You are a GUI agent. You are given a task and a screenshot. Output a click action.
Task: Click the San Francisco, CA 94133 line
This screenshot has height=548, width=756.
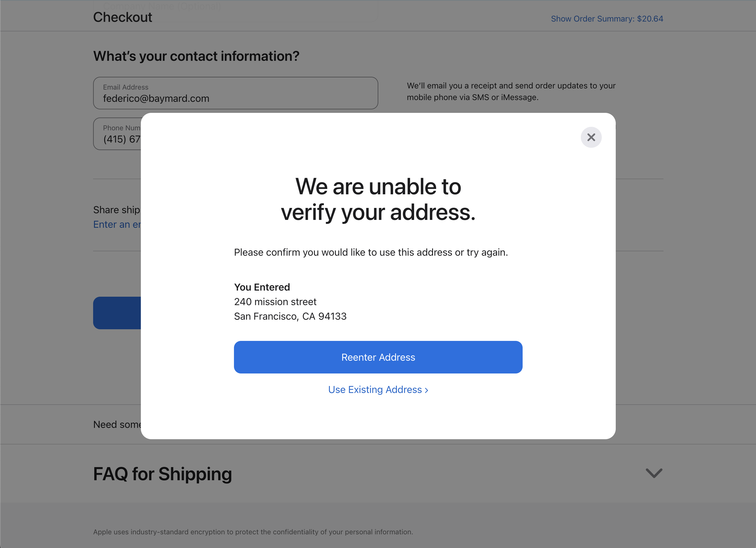(290, 316)
